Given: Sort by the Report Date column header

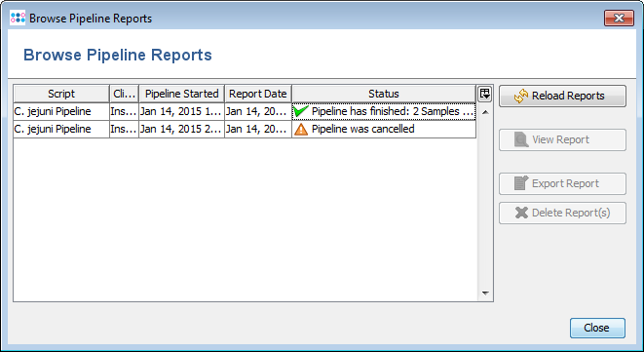Looking at the screenshot, I should point(258,94).
